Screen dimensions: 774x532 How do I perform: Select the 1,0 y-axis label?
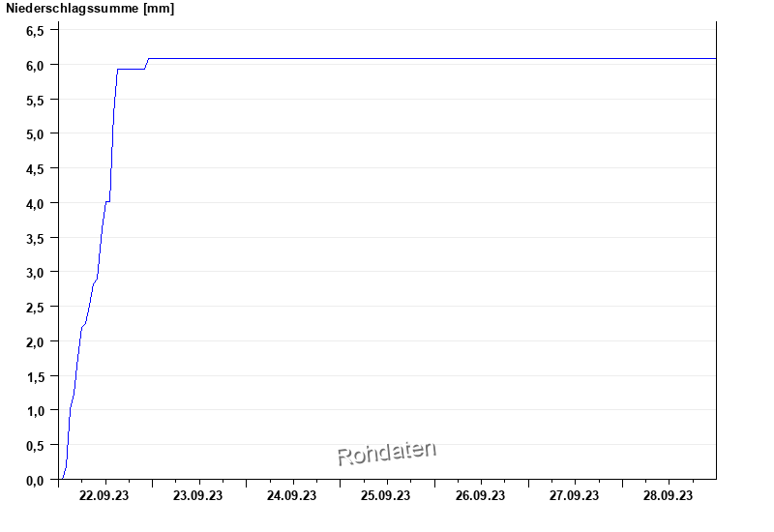click(x=35, y=411)
